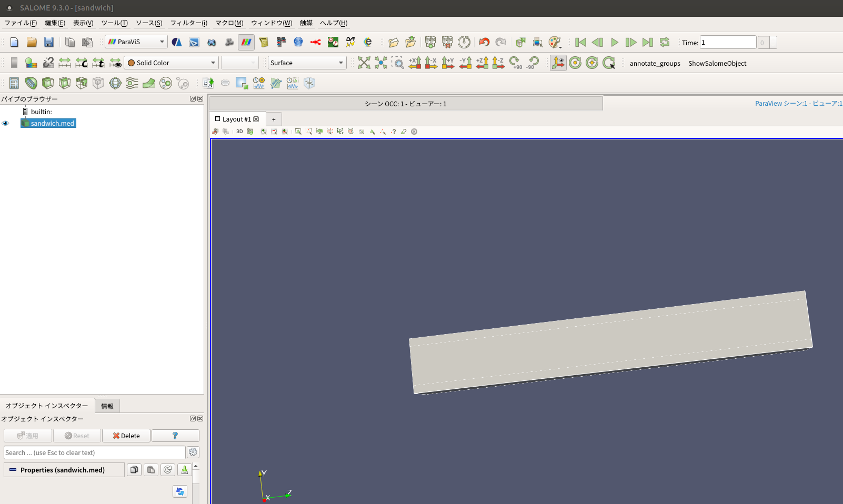Screen dimensions: 843x504
Task: Open the ParaViS module dropdown
Action: click(x=136, y=42)
